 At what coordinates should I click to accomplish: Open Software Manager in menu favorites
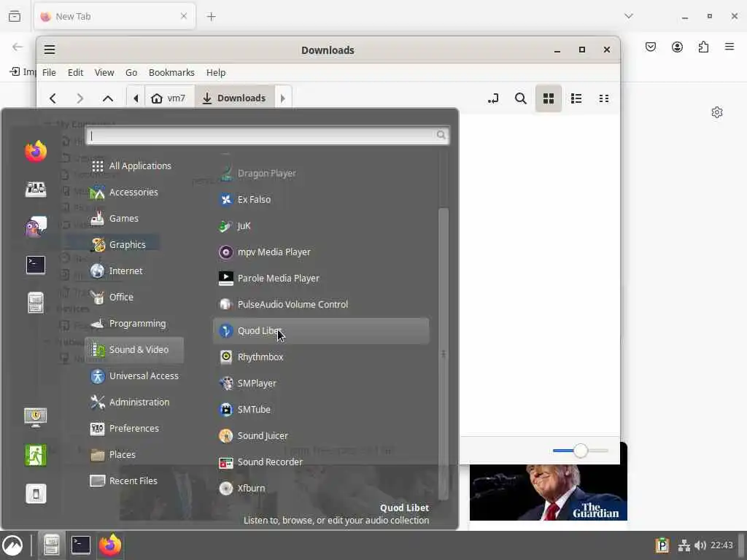coord(36,189)
